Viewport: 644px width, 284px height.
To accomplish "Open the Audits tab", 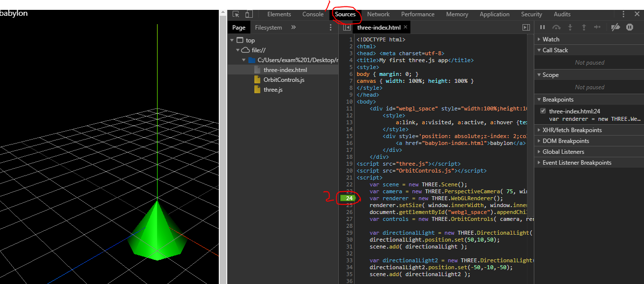I will pos(562,14).
